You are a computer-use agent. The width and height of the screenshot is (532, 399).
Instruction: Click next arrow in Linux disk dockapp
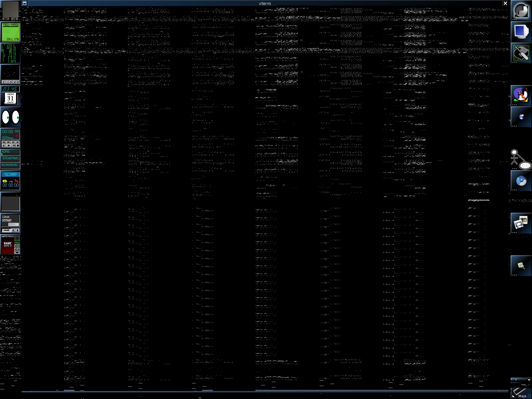(18, 230)
